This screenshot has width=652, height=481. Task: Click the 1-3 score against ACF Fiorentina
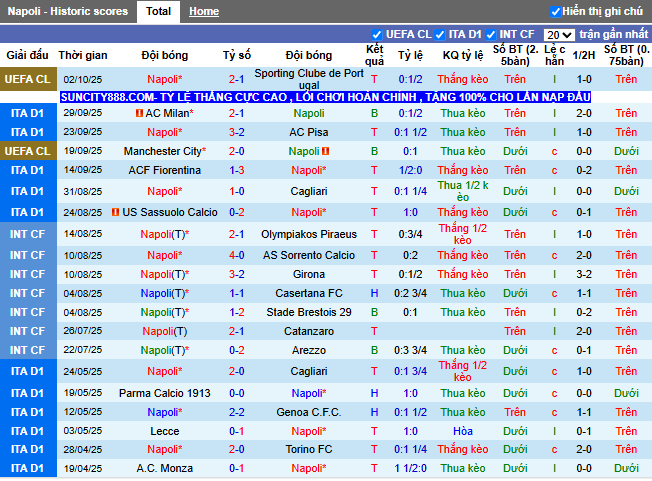237,170
